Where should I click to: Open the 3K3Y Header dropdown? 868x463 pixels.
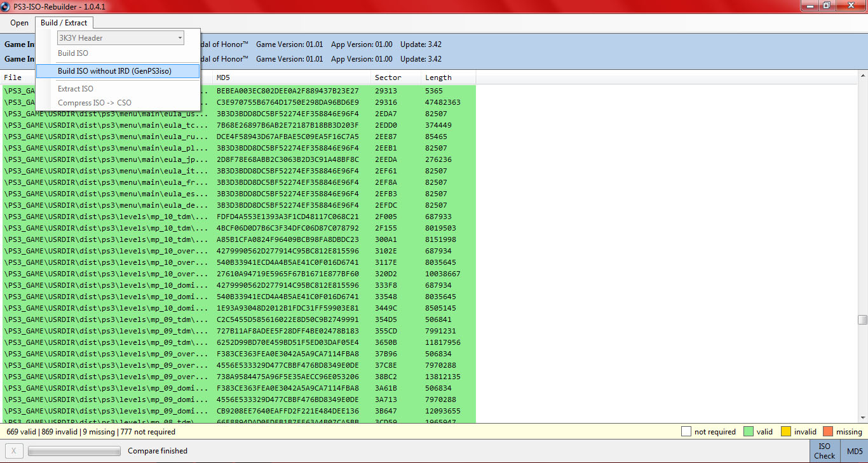click(x=121, y=38)
